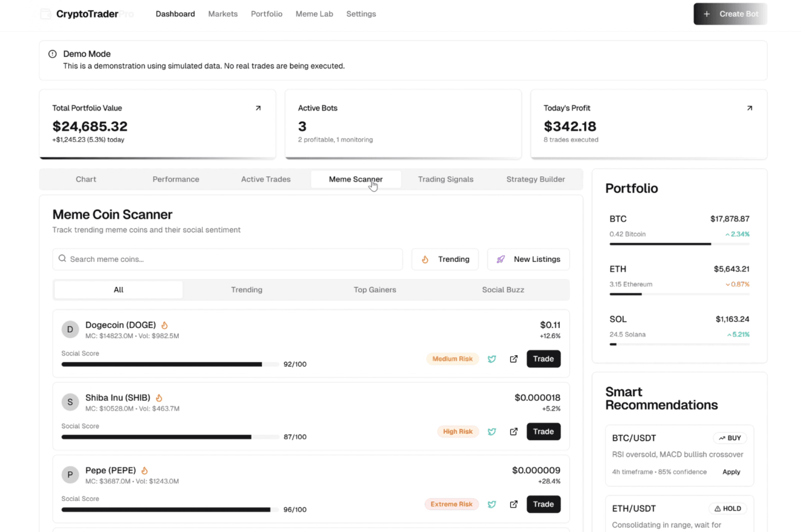Select the Top Gainers filter

[375, 289]
